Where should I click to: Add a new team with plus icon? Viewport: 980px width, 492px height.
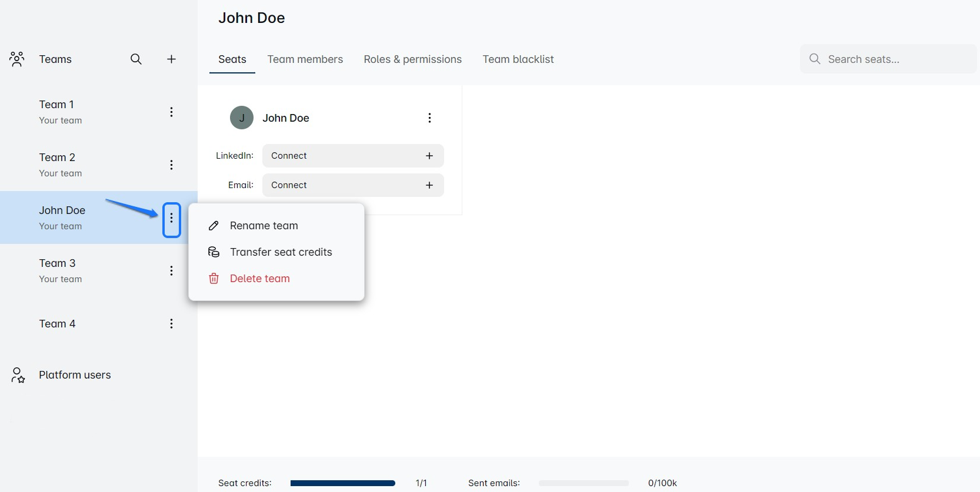point(171,59)
